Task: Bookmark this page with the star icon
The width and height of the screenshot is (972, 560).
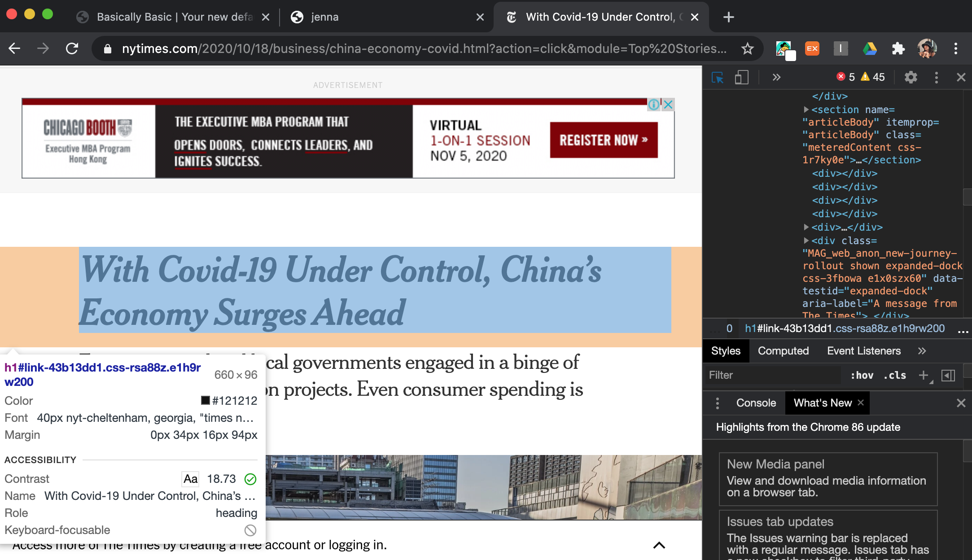Action: click(747, 48)
